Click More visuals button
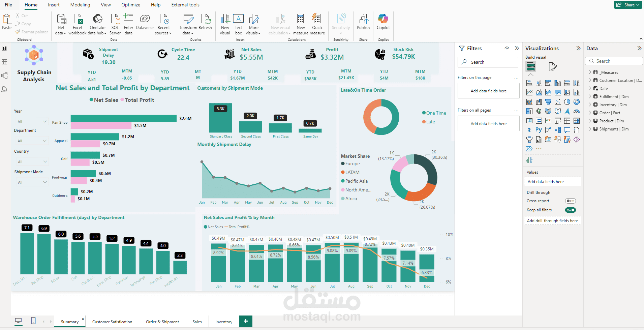The image size is (644, 330). (x=253, y=24)
